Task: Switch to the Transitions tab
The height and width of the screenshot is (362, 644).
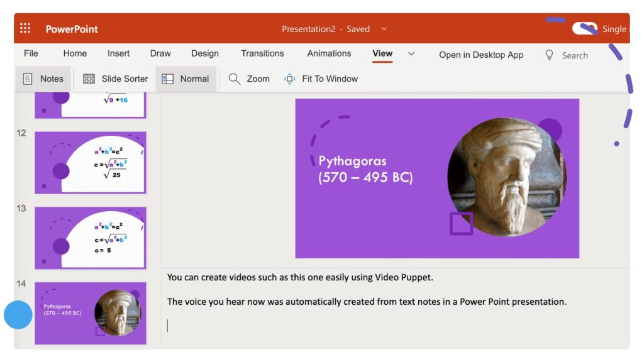Action: tap(262, 53)
